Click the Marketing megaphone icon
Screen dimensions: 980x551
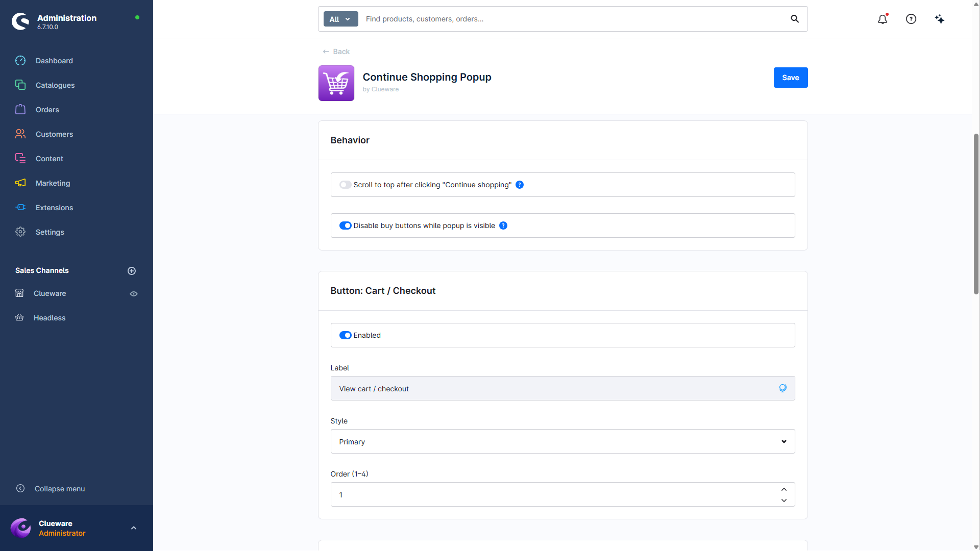point(20,183)
